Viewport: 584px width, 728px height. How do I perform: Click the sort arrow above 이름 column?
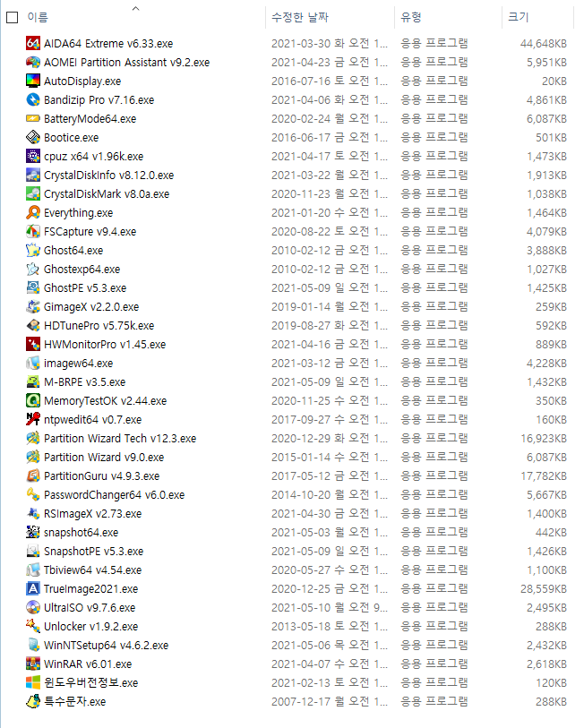point(135,8)
